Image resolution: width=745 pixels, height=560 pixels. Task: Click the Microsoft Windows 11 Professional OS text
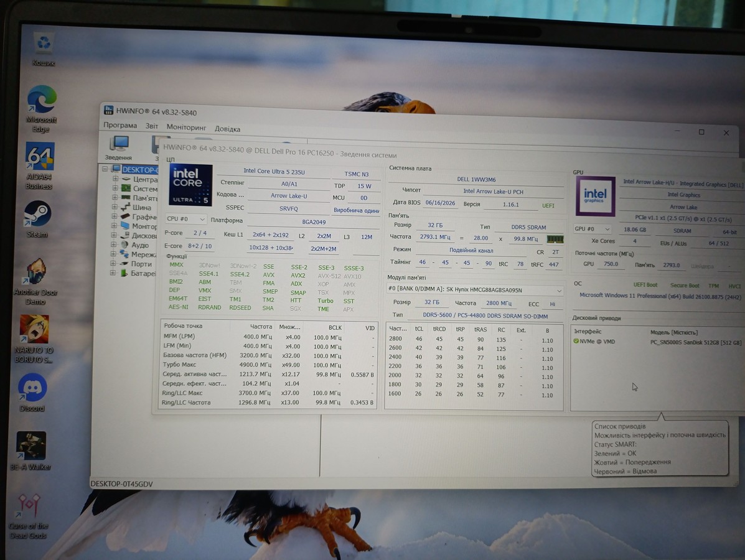pyautogui.click(x=660, y=296)
